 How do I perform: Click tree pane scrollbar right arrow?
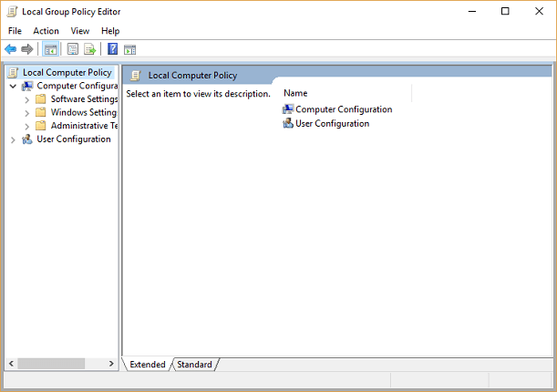coord(111,364)
